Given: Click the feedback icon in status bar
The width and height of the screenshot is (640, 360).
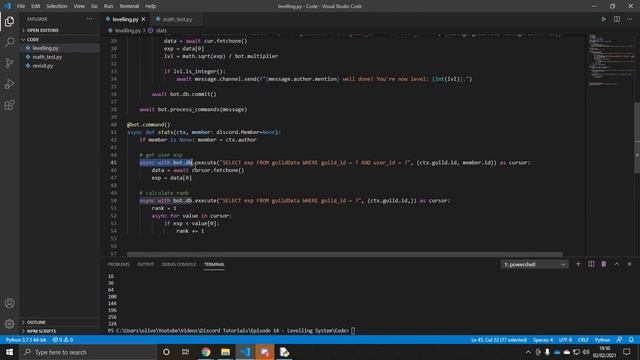Looking at the screenshot, I should (620, 340).
